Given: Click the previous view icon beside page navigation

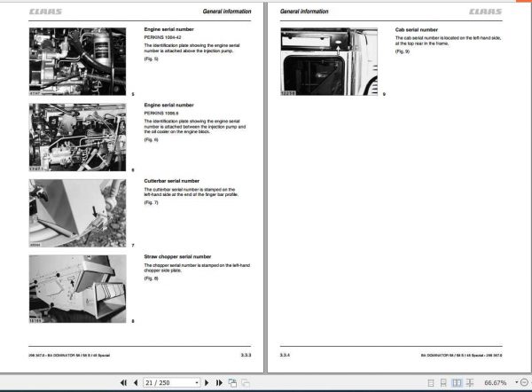Looking at the screenshot, I should [232, 383].
